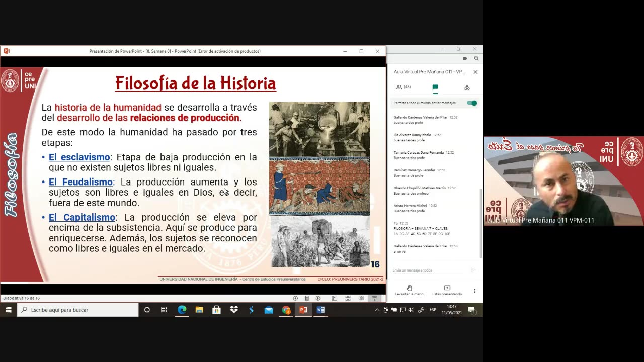
Task: Click 'Arista Herrera Michel' chat message
Action: [415, 208]
